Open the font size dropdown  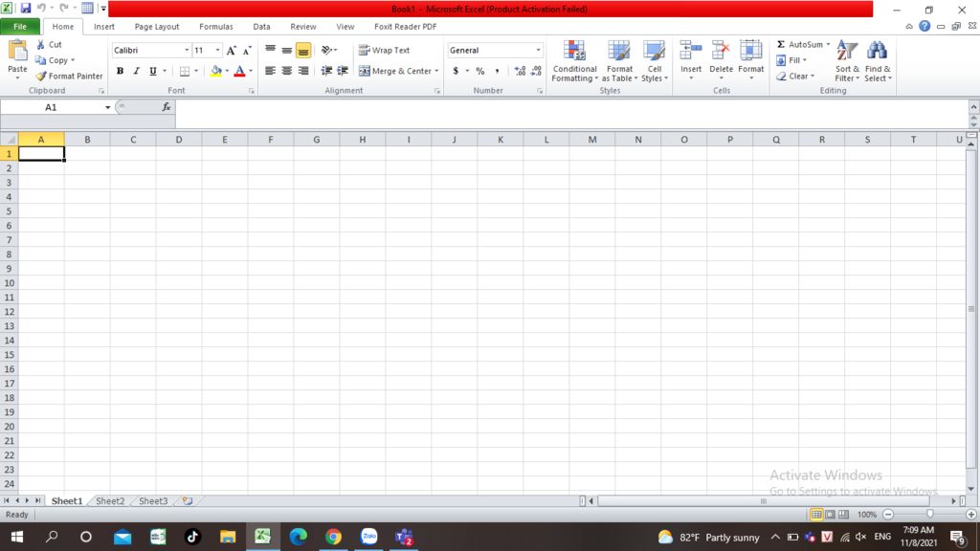(x=217, y=50)
